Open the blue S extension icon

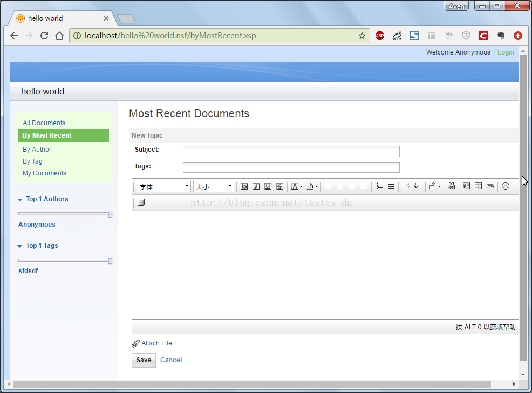[x=414, y=36]
